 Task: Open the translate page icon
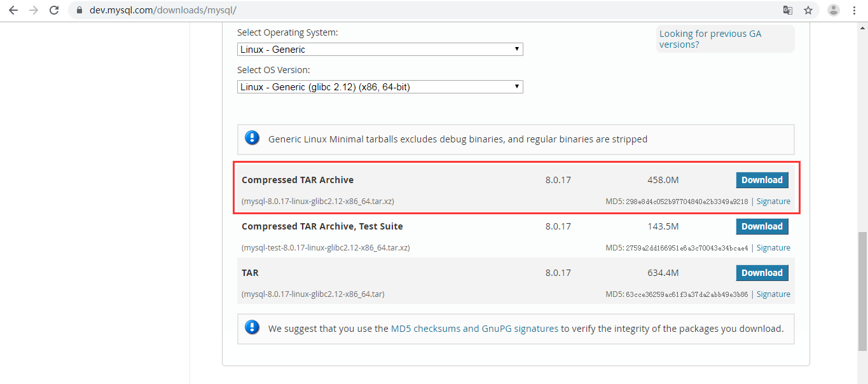[788, 10]
